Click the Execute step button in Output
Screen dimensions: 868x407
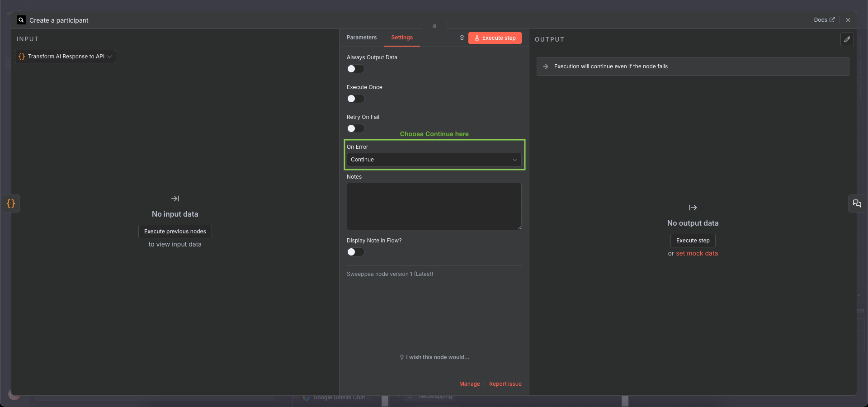[x=693, y=241]
